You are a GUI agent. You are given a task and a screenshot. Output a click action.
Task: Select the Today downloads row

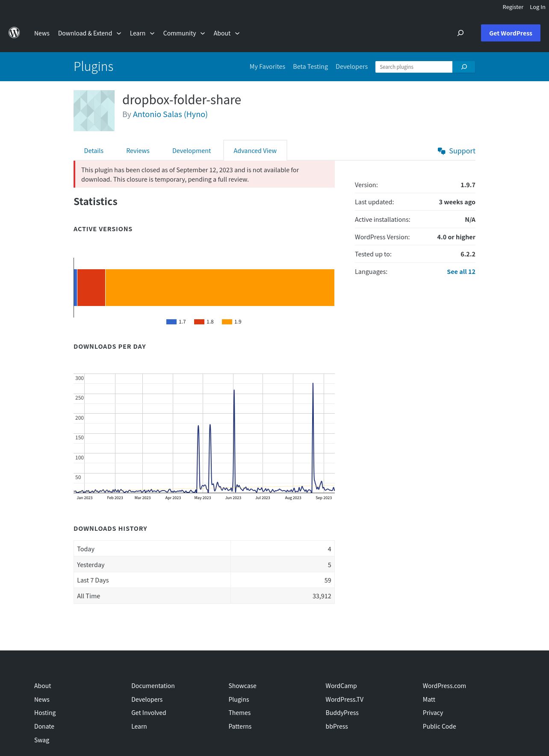pos(204,549)
